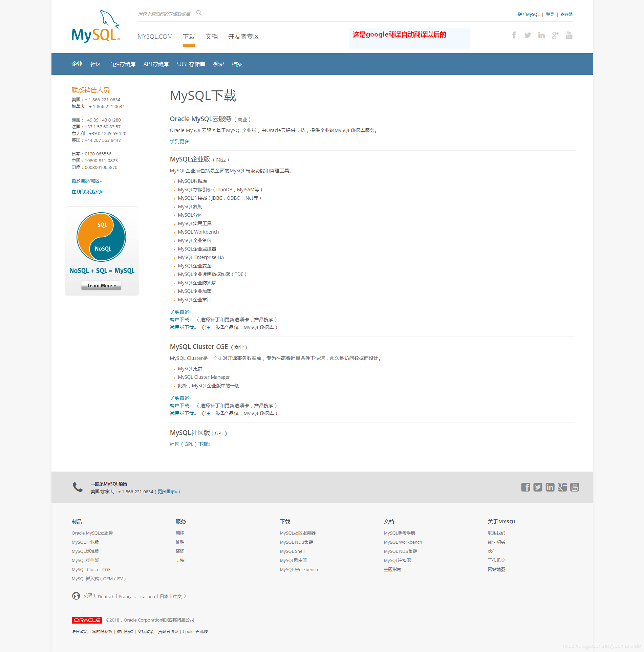Click 客户下载 under MySQL企业版
Screen dimensions: 644x652
tap(181, 319)
